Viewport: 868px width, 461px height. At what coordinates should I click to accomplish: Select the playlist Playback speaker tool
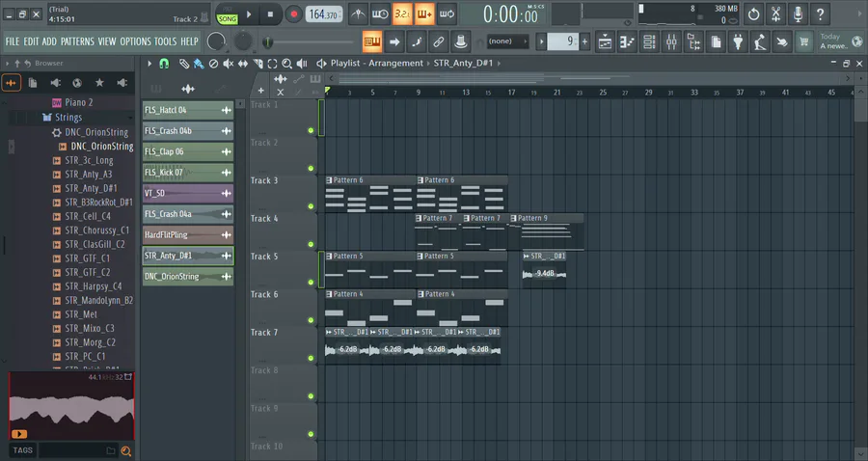click(302, 64)
